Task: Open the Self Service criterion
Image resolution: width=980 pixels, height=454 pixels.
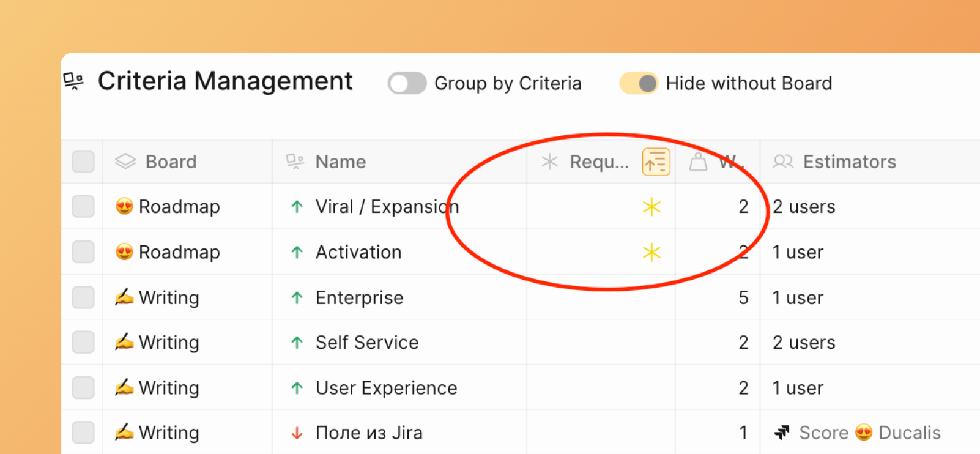Action: [x=367, y=343]
